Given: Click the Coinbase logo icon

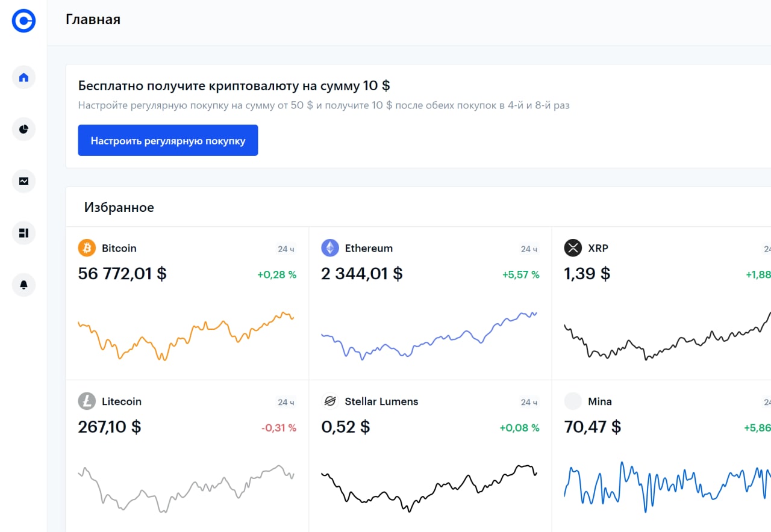Looking at the screenshot, I should [x=23, y=21].
